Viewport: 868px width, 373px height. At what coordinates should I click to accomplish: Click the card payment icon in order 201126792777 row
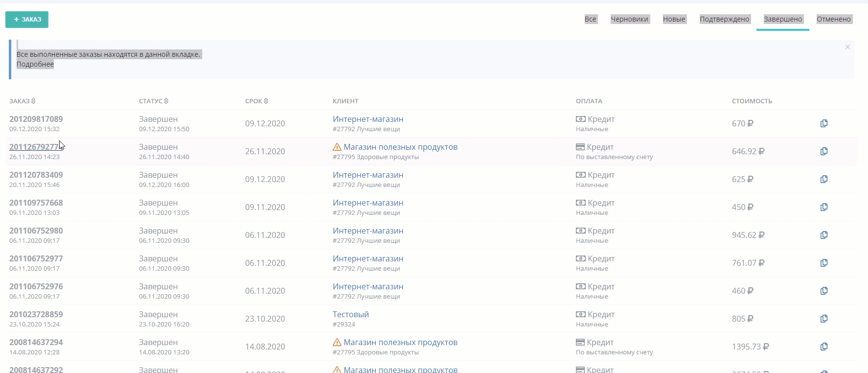pyautogui.click(x=581, y=147)
